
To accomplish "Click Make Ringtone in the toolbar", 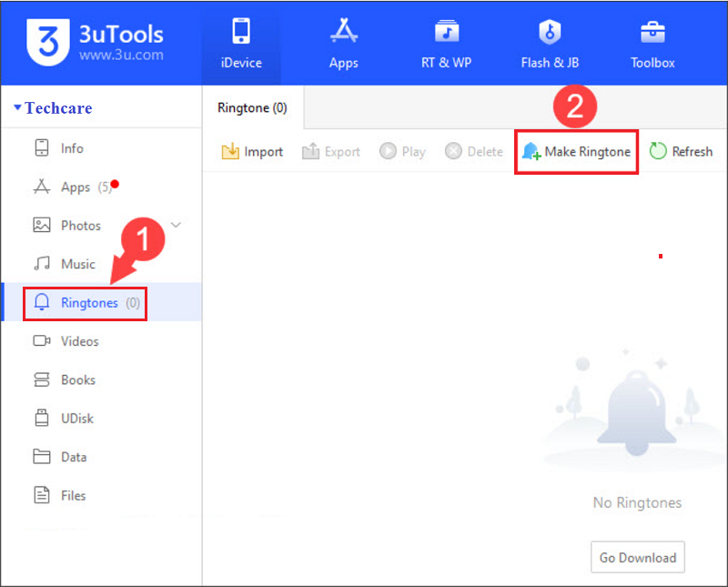I will (576, 152).
